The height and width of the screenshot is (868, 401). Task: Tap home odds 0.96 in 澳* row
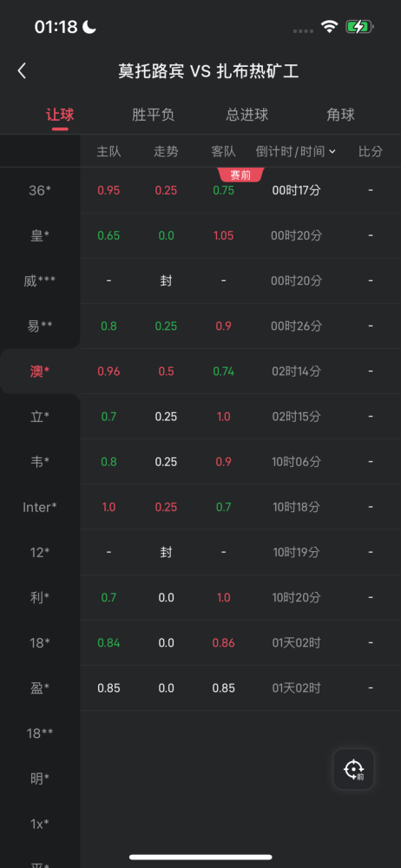pos(108,372)
